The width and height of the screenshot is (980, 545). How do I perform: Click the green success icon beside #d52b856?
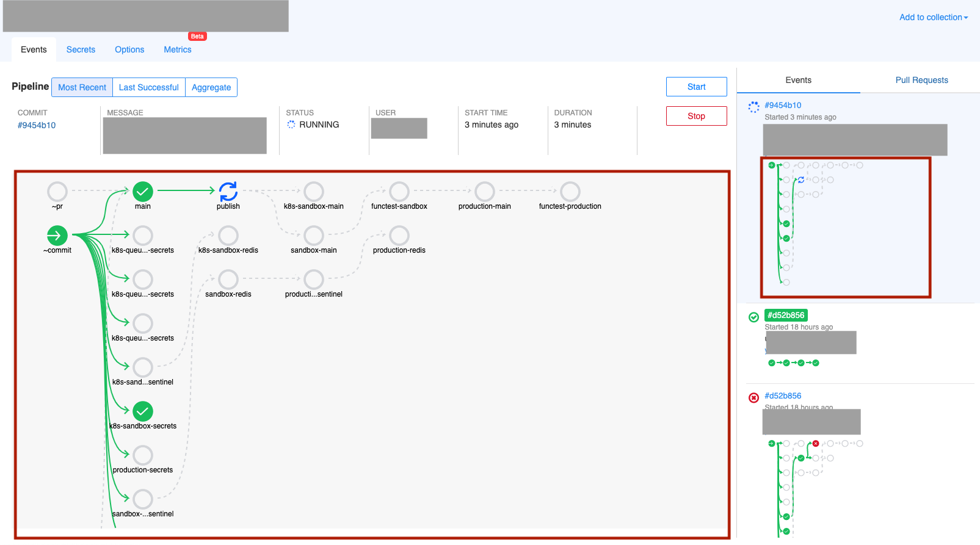point(754,317)
